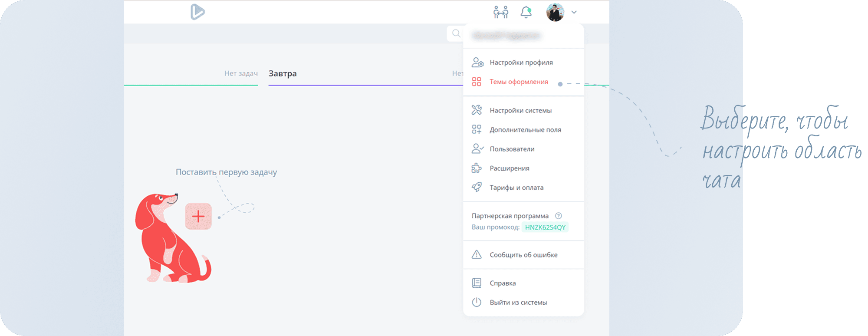868x336 pixels.
Task: Open notifications bell
Action: 526,12
